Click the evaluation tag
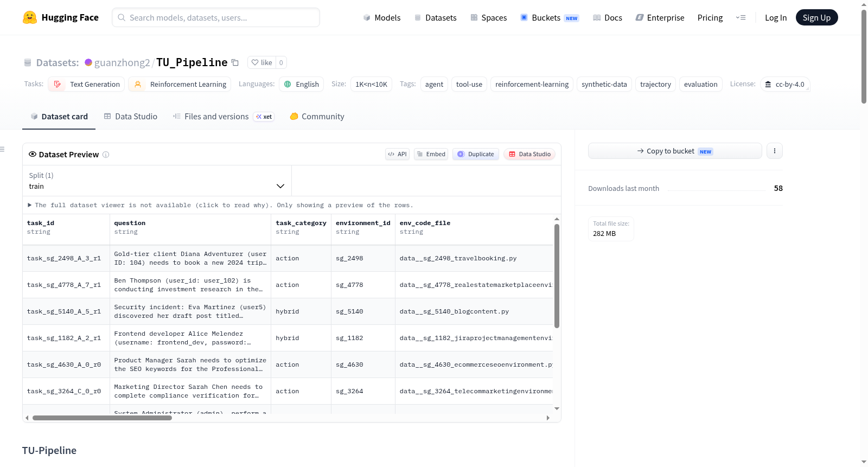Viewport: 868px width, 467px height. [x=700, y=84]
